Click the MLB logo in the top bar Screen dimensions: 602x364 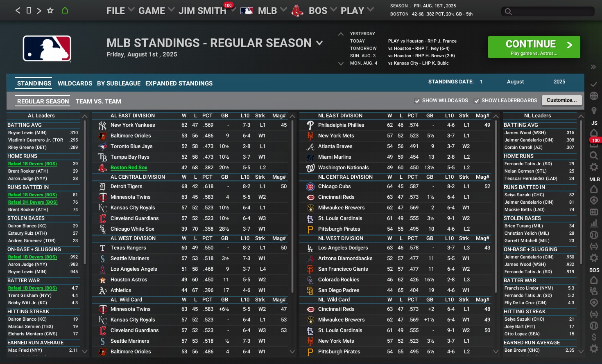247,11
